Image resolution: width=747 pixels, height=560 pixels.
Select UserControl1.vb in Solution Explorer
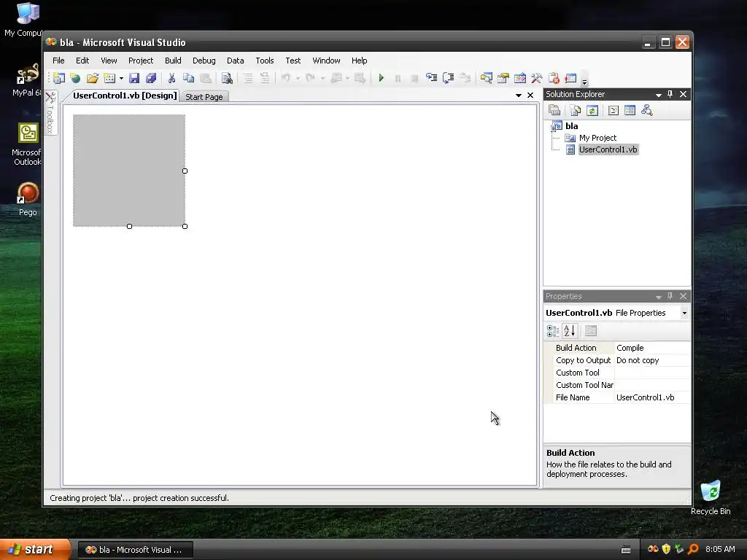(608, 149)
